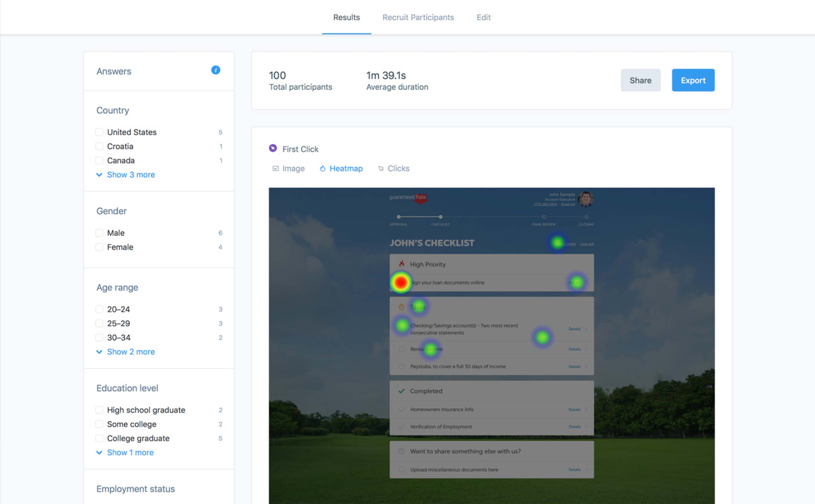Image resolution: width=815 pixels, height=504 pixels.
Task: Click the purple First Click cursor icon
Action: pos(273,148)
